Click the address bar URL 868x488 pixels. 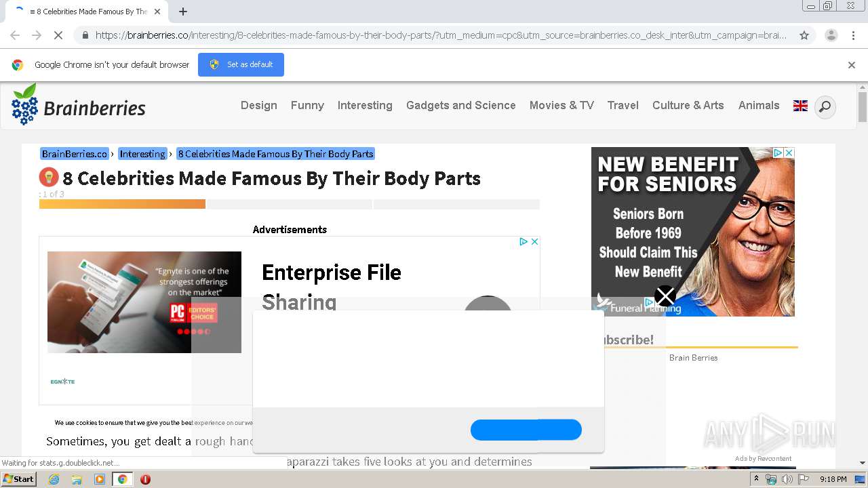pos(441,35)
